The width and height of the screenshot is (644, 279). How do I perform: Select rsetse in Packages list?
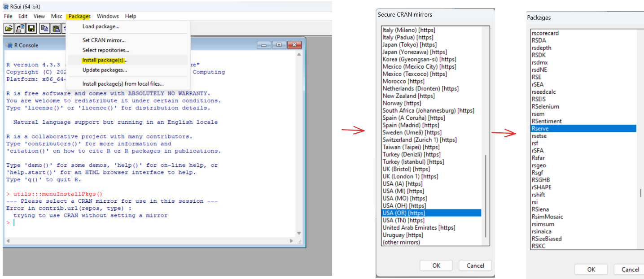(x=583, y=136)
